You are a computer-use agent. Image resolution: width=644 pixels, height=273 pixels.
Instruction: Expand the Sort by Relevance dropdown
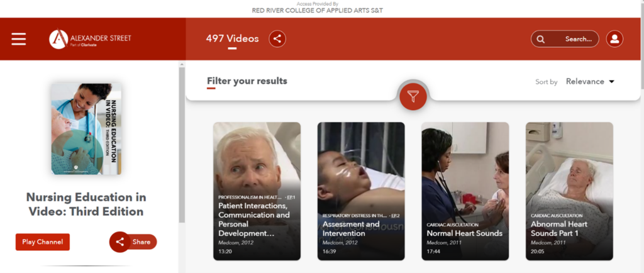click(590, 81)
